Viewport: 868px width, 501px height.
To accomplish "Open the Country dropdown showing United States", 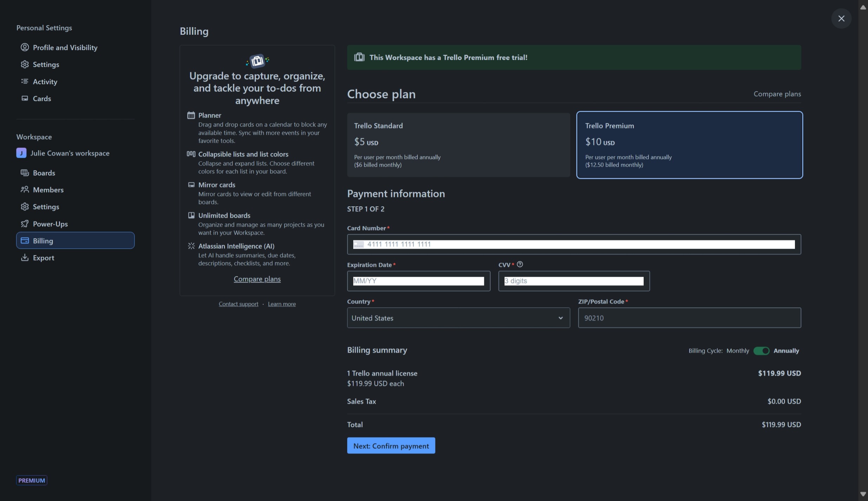I will click(x=458, y=318).
